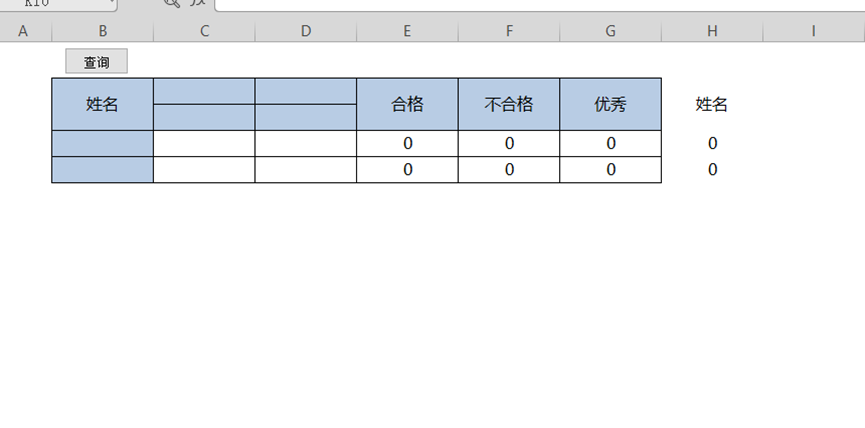Screen dimensions: 865x428
Task: Select column B header
Action: click(103, 31)
